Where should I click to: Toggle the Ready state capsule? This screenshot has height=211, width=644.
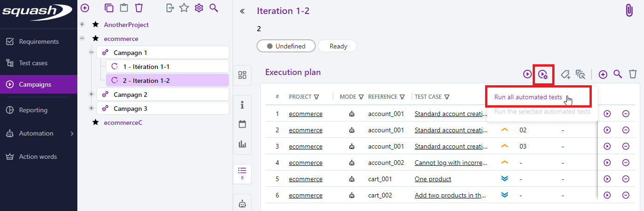tap(338, 46)
